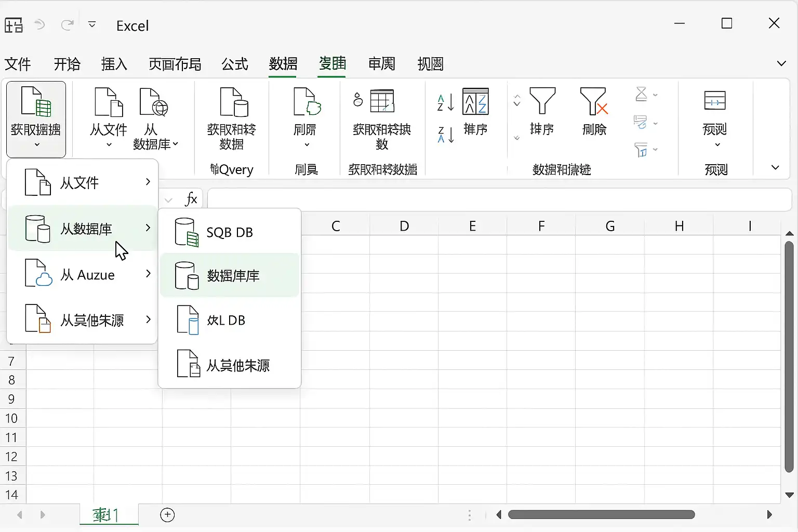
Task: Collapse the ribbon using bottom-right chevron
Action: [x=775, y=167]
